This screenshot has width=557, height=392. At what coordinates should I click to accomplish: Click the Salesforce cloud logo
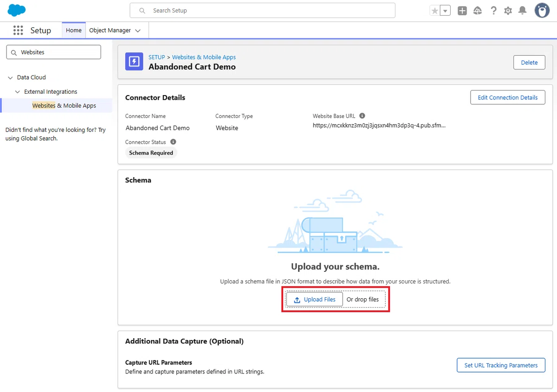[17, 10]
